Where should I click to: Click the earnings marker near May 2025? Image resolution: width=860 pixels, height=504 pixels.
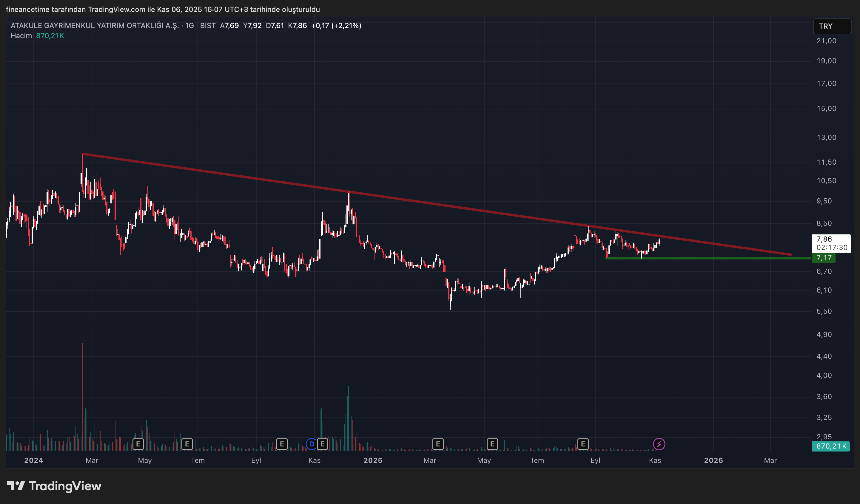[492, 444]
